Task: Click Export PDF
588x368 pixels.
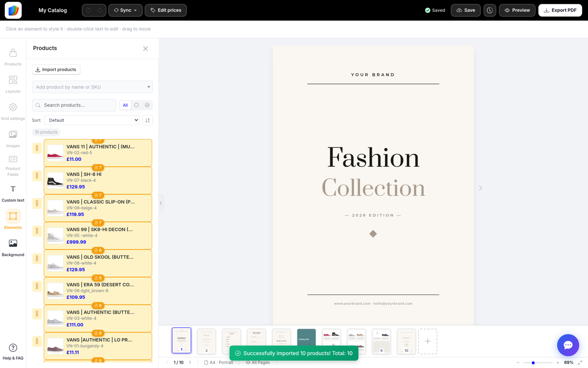Action: click(x=560, y=10)
